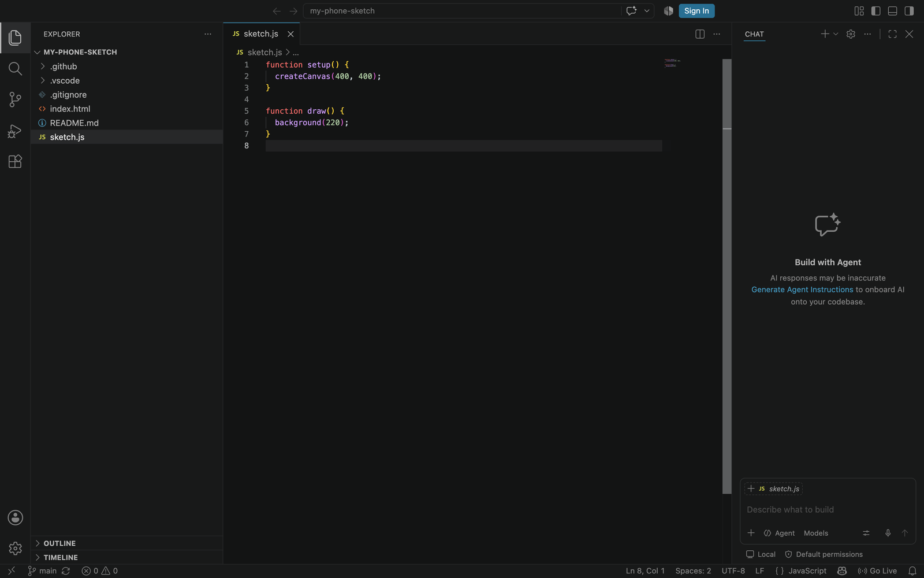
Task: Open notifications bell in status bar
Action: coord(912,571)
